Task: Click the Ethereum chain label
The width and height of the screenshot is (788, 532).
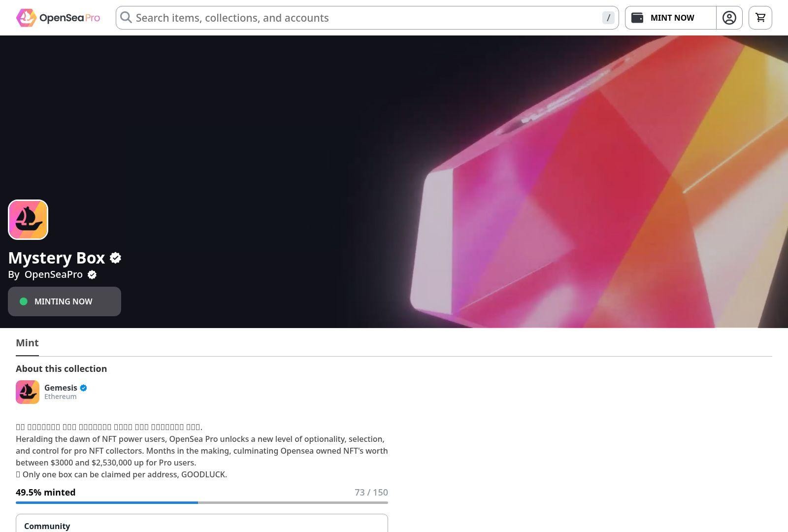Action: (60, 397)
